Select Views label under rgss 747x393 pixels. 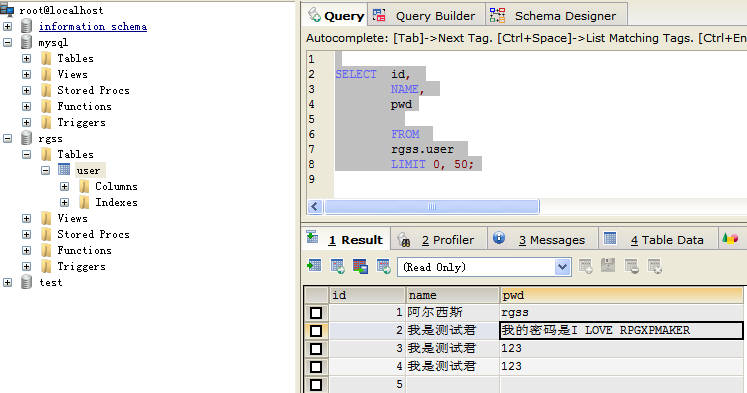pyautogui.click(x=72, y=218)
